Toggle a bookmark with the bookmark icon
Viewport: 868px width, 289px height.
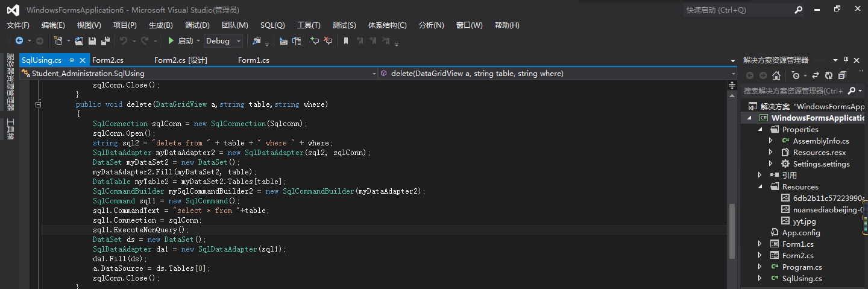coord(346,41)
